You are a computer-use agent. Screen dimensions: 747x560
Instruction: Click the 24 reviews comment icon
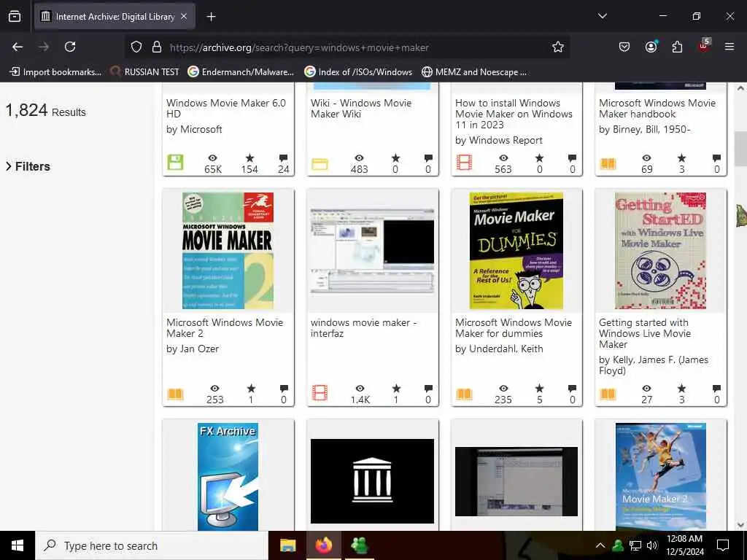click(x=284, y=157)
